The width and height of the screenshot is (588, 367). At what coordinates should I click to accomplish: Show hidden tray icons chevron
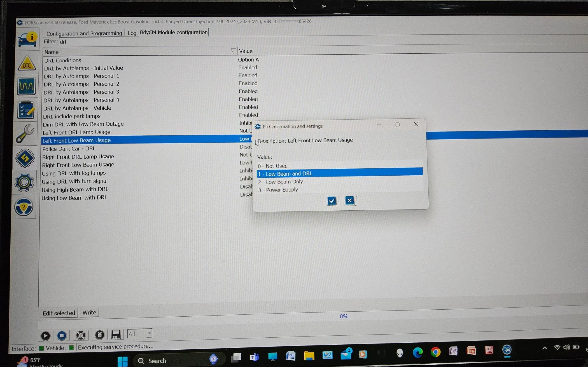tap(545, 348)
